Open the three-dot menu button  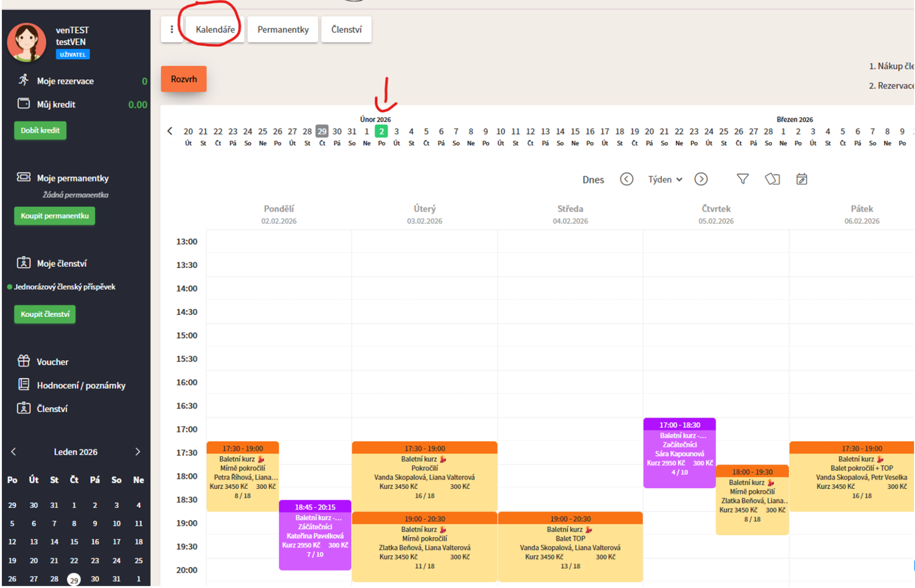[172, 30]
